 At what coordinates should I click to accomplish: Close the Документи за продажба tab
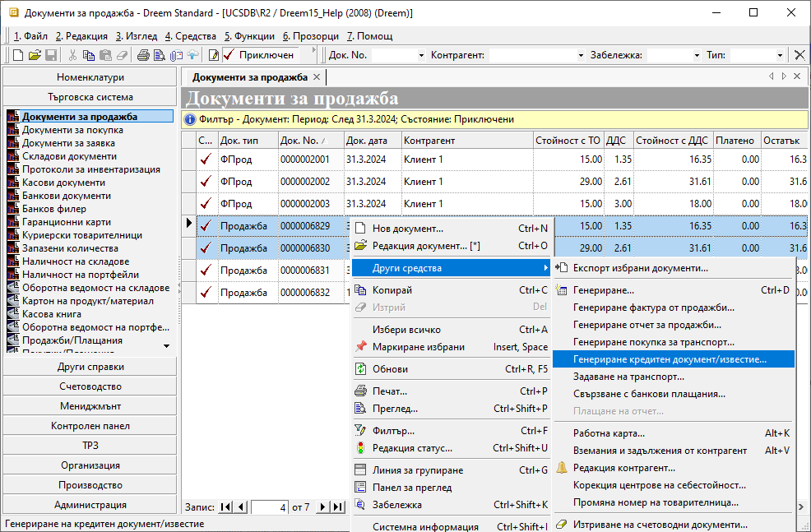317,77
